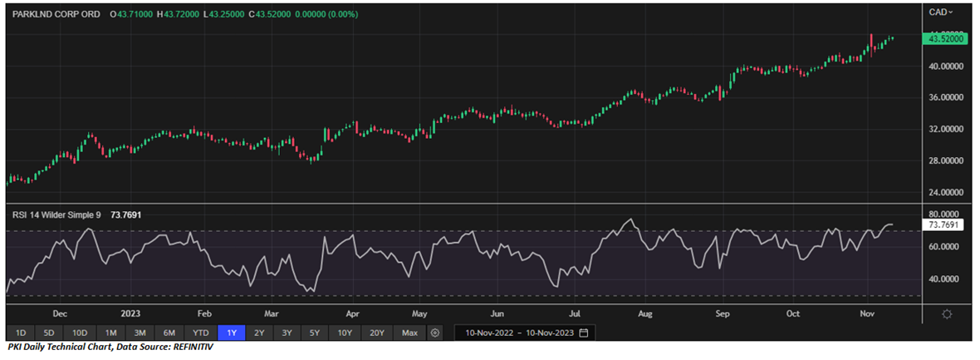Switch to 2Y range
This screenshot has height=360, width=980.
pos(259,333)
